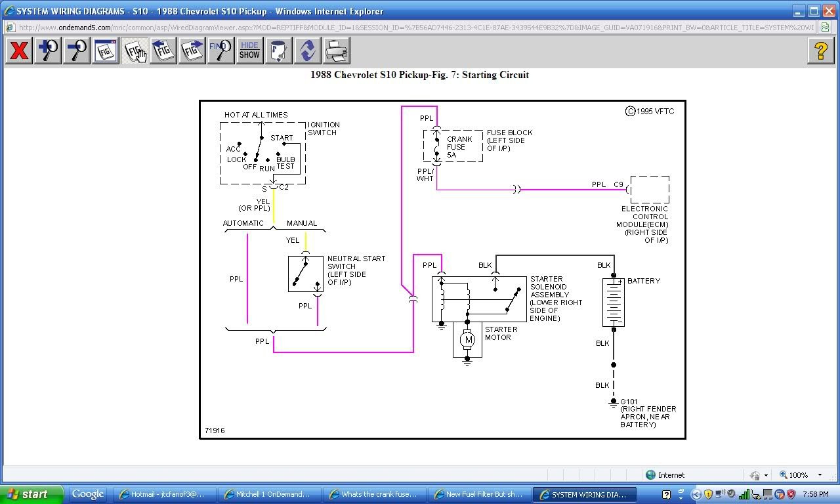The width and height of the screenshot is (840, 504).
Task: Click the FUSE BLOCK label
Action: click(x=509, y=140)
